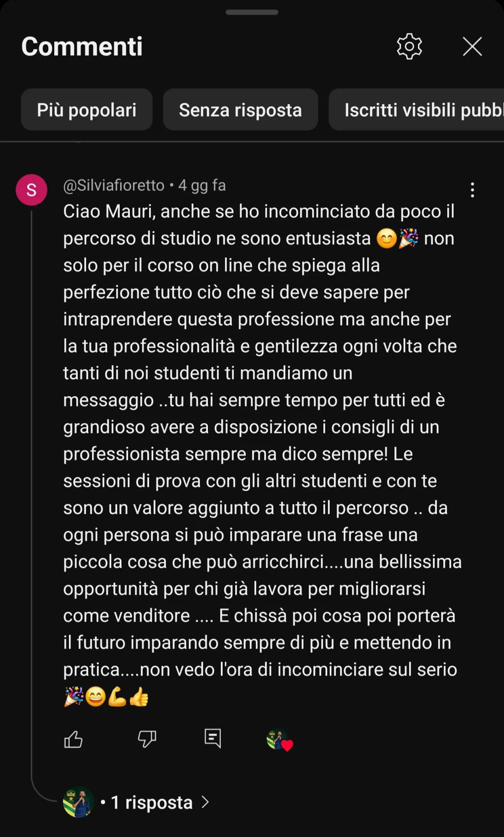Image resolution: width=504 pixels, height=837 pixels.
Task: Dislike the comment with thumbs down
Action: 147,739
